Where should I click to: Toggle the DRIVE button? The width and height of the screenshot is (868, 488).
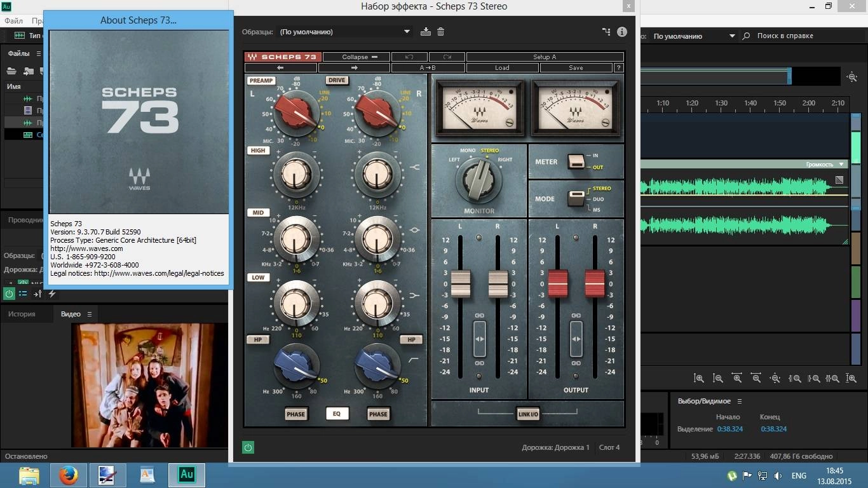(337, 80)
